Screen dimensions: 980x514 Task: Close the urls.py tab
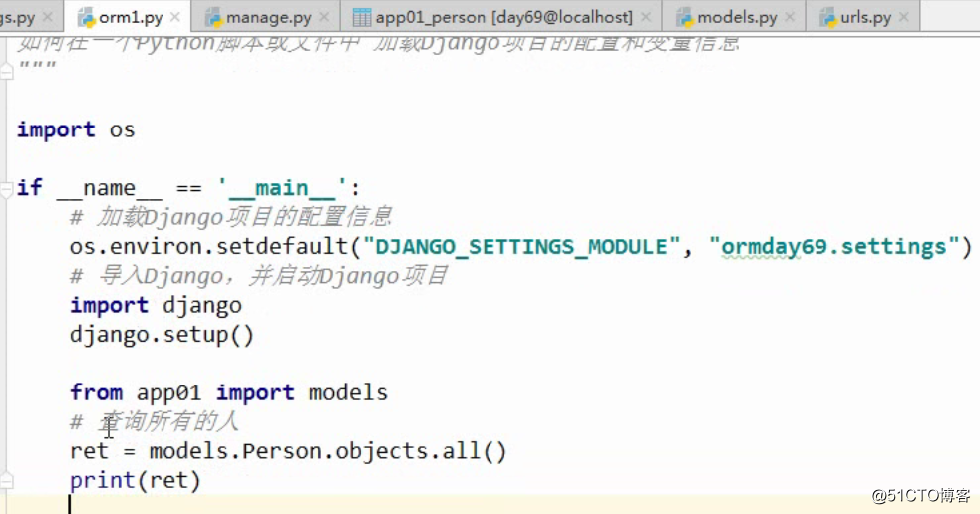point(904,17)
